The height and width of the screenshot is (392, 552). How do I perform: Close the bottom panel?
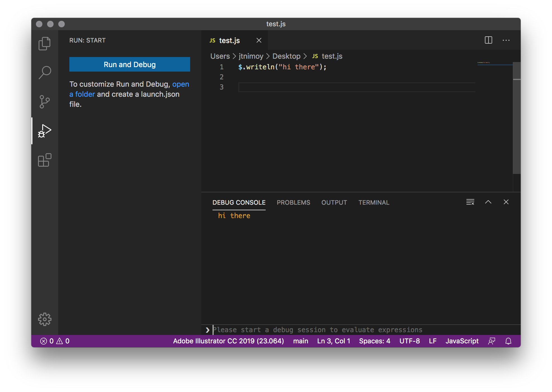[506, 202]
